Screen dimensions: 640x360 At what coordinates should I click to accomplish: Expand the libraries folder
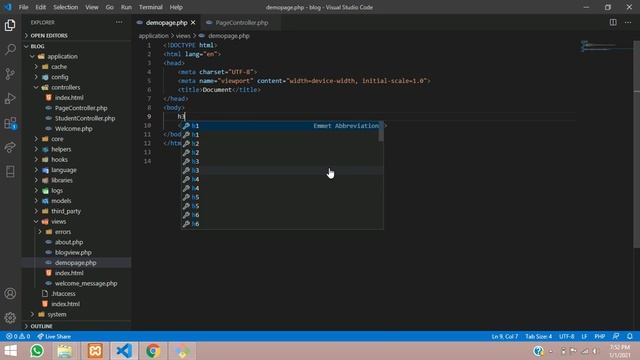[x=62, y=180]
